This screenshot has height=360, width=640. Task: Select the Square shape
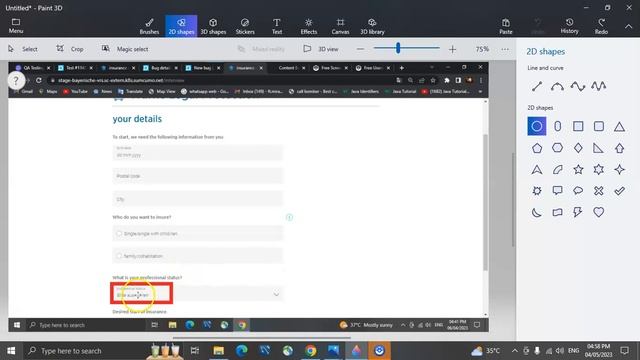[578, 126]
